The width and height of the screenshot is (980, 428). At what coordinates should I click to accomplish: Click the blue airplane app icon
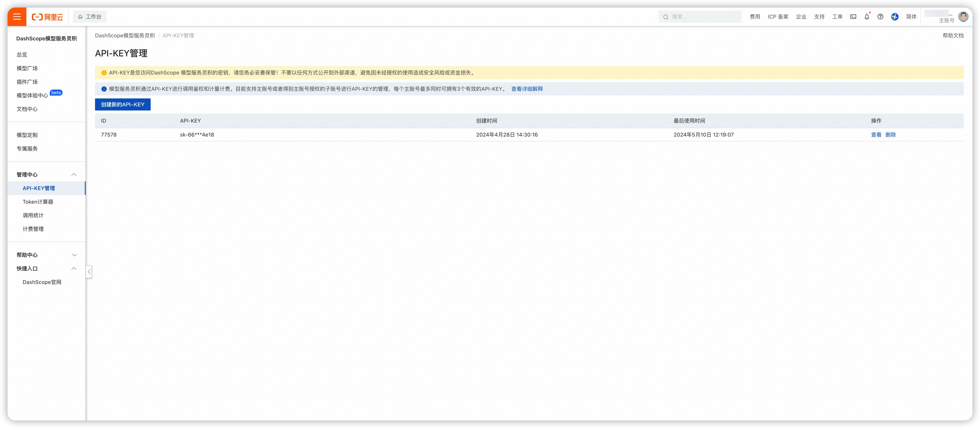(x=895, y=17)
